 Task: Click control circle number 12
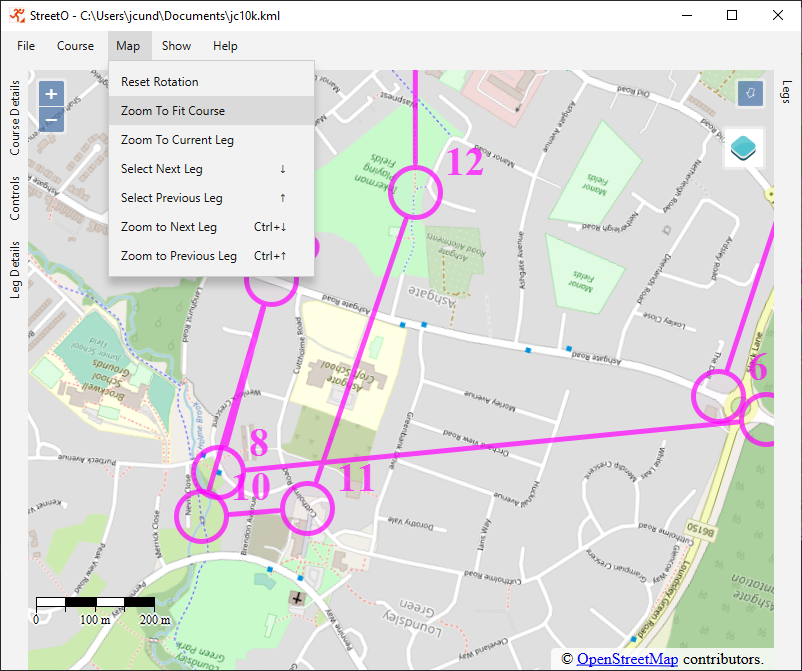point(414,192)
